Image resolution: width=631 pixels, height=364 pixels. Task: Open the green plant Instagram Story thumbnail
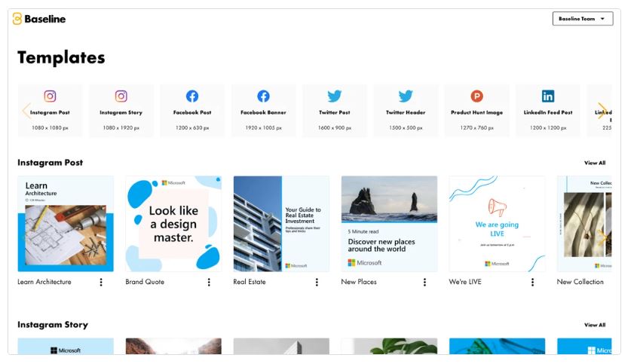tap(389, 347)
